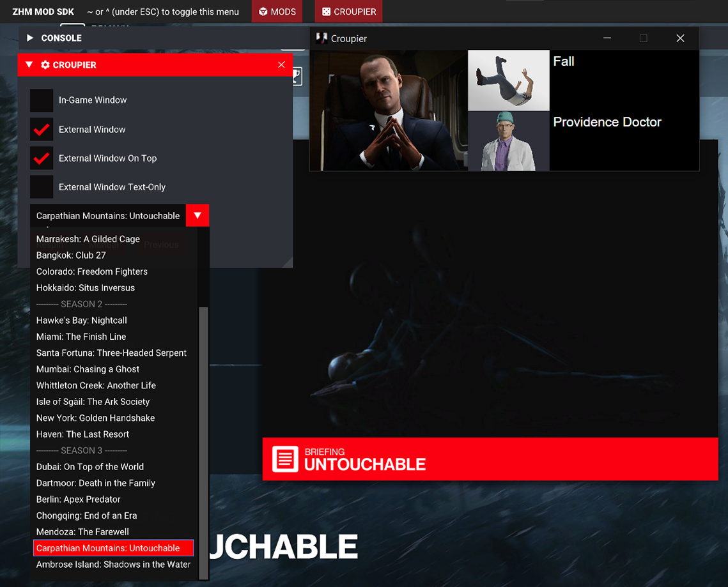Viewport: 728px width, 587px height.
Task: Choose Miami: The Finish Line
Action: 81,337
